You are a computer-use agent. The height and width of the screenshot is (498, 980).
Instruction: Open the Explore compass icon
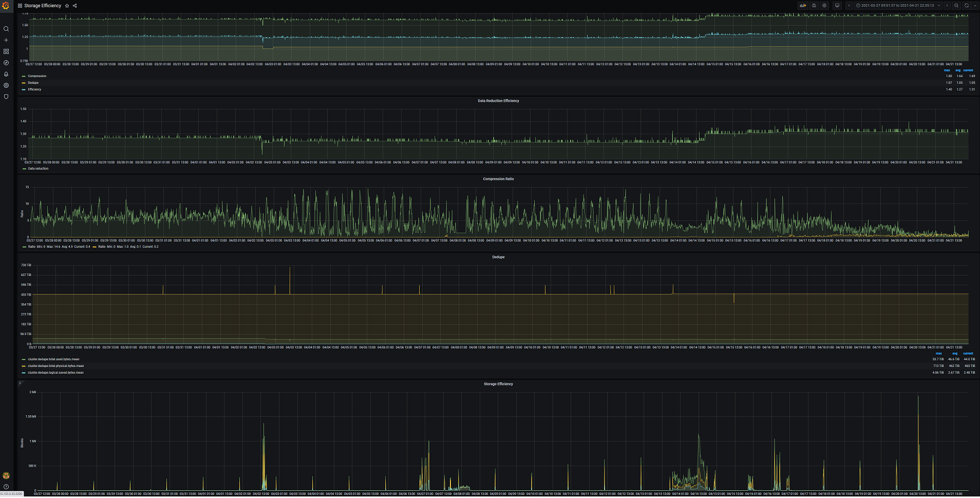tap(6, 63)
